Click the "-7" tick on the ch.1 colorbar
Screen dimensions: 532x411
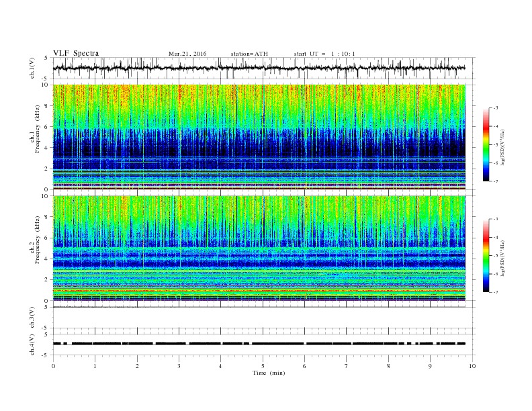point(496,181)
